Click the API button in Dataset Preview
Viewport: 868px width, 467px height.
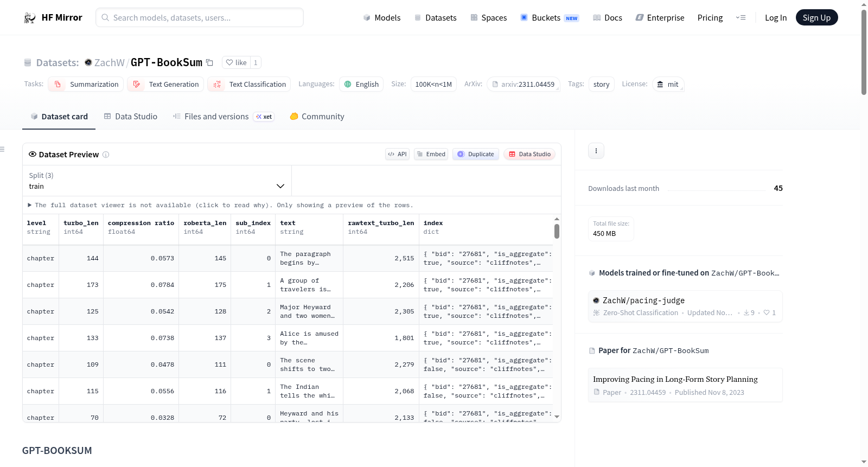[x=397, y=154]
